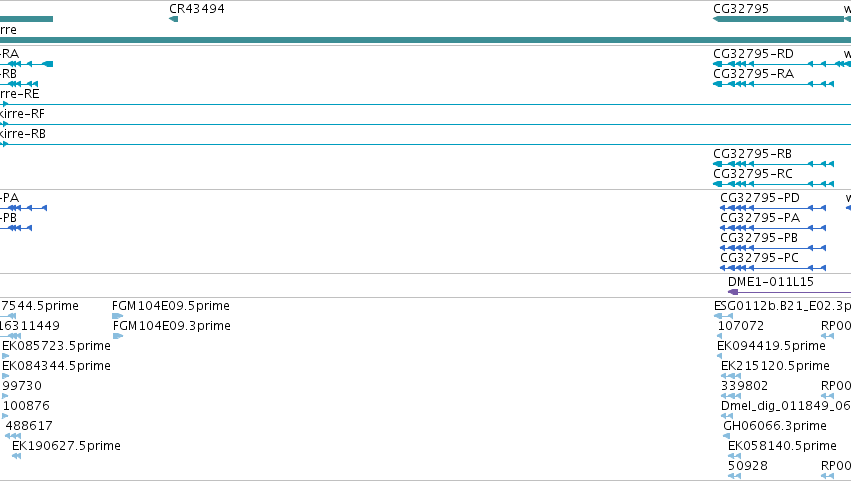
Task: Click the rre-RE transcript label
Action: point(20,94)
